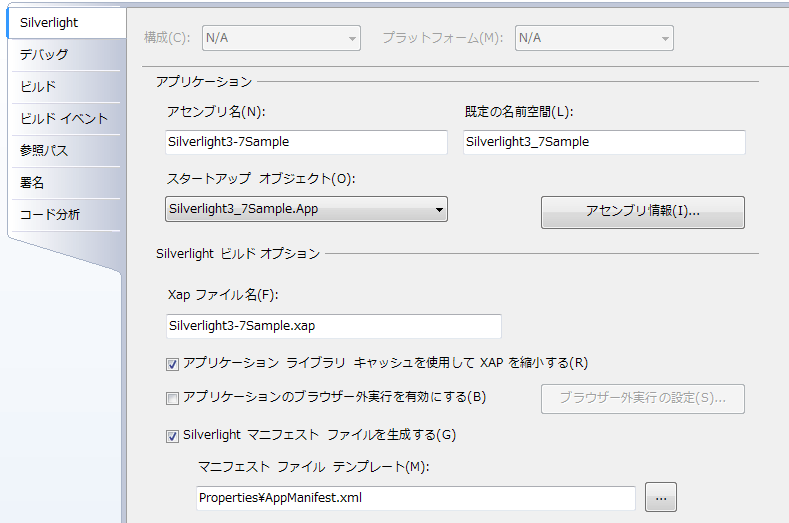Open the ビルド tab
789x523 pixels.
tap(66, 87)
